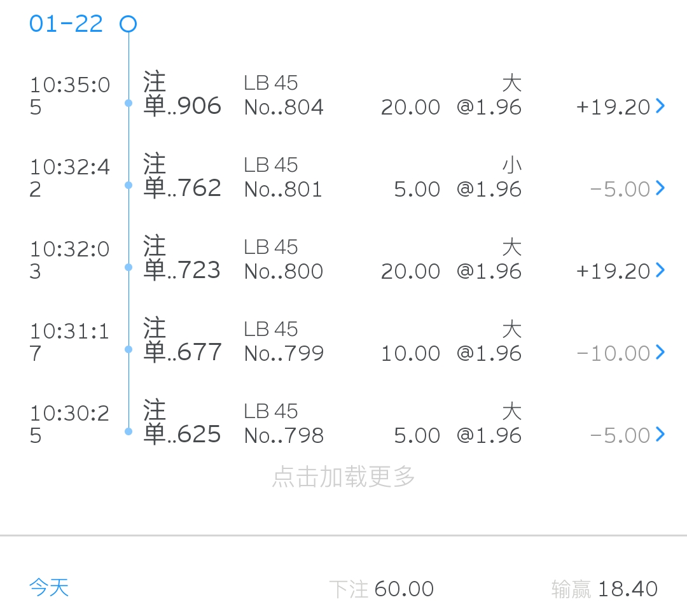Expand chevron for bet No..800
Screen dimensions: 687x616
click(660, 270)
